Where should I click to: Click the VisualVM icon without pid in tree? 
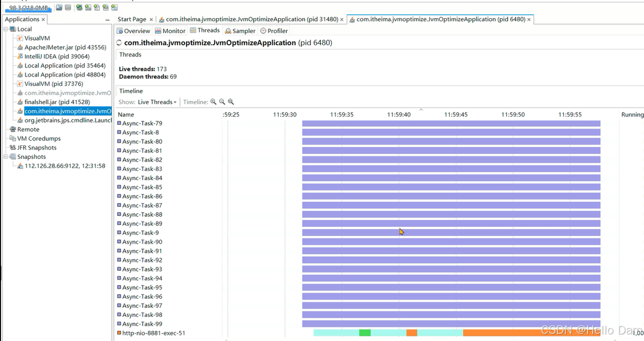[20, 38]
